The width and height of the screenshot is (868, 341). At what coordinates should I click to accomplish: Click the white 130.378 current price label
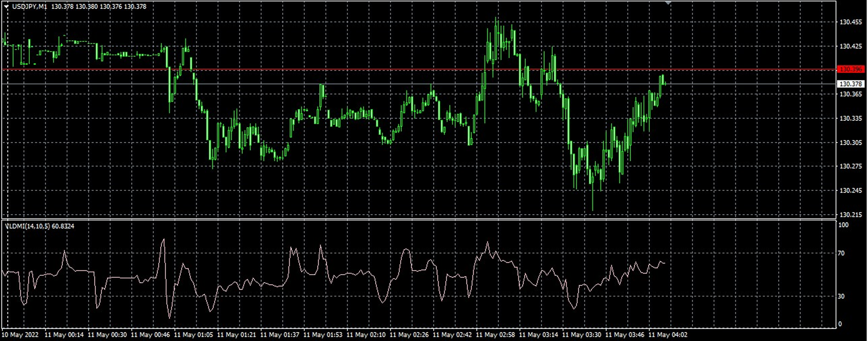[x=850, y=84]
